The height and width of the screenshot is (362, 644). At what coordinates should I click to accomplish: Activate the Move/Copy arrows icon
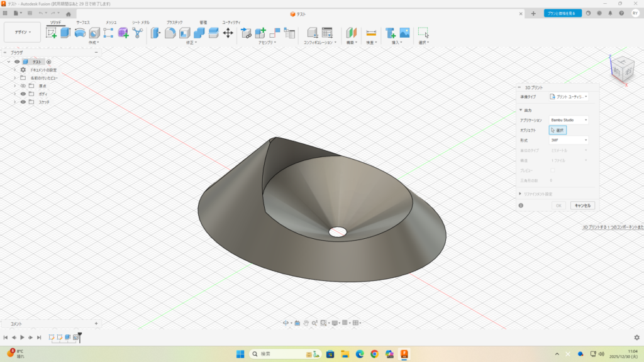click(x=228, y=33)
